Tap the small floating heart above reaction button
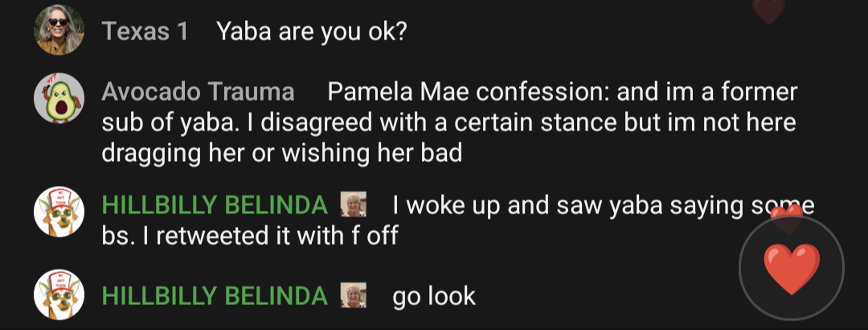868x330 pixels. 787,218
